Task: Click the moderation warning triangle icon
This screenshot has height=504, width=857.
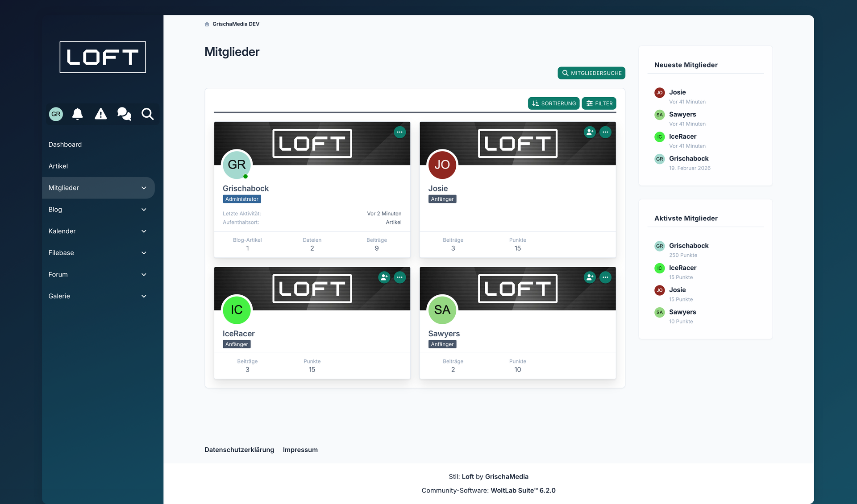Action: [101, 114]
